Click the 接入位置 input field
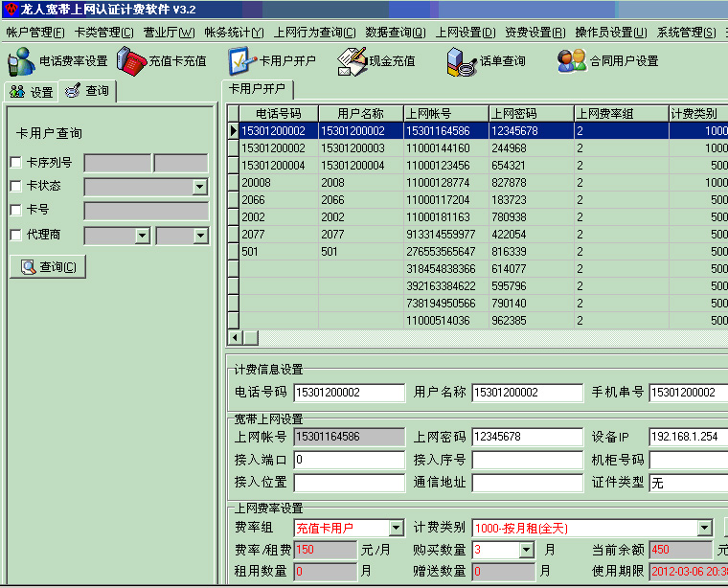This screenshot has width=728, height=588. (349, 483)
